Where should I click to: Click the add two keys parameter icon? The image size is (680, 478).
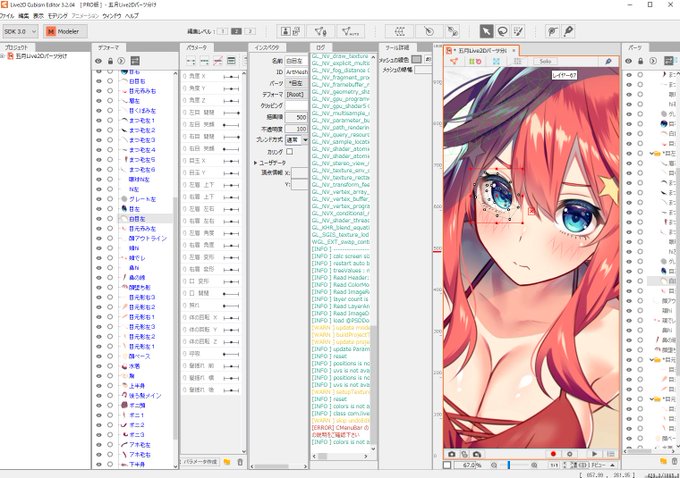pyautogui.click(x=191, y=61)
